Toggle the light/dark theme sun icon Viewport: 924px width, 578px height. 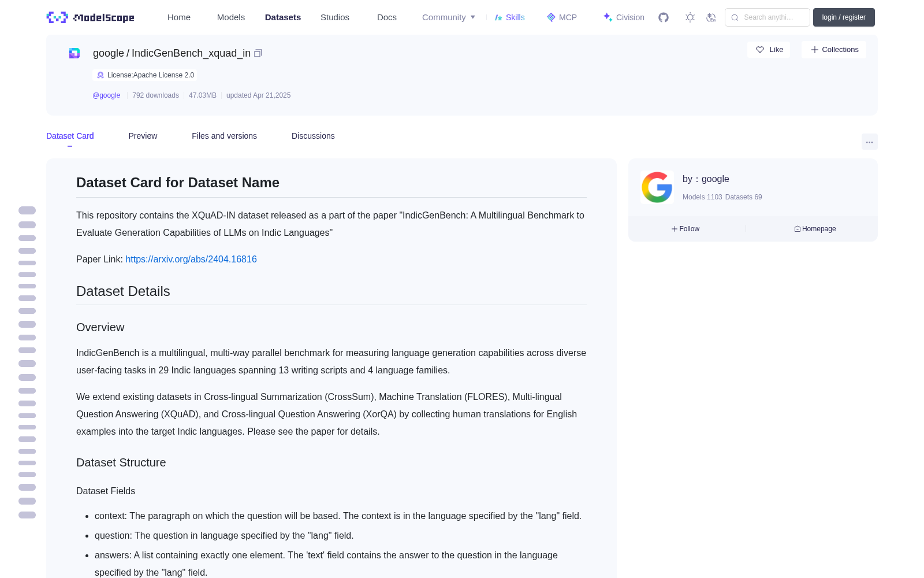[690, 17]
